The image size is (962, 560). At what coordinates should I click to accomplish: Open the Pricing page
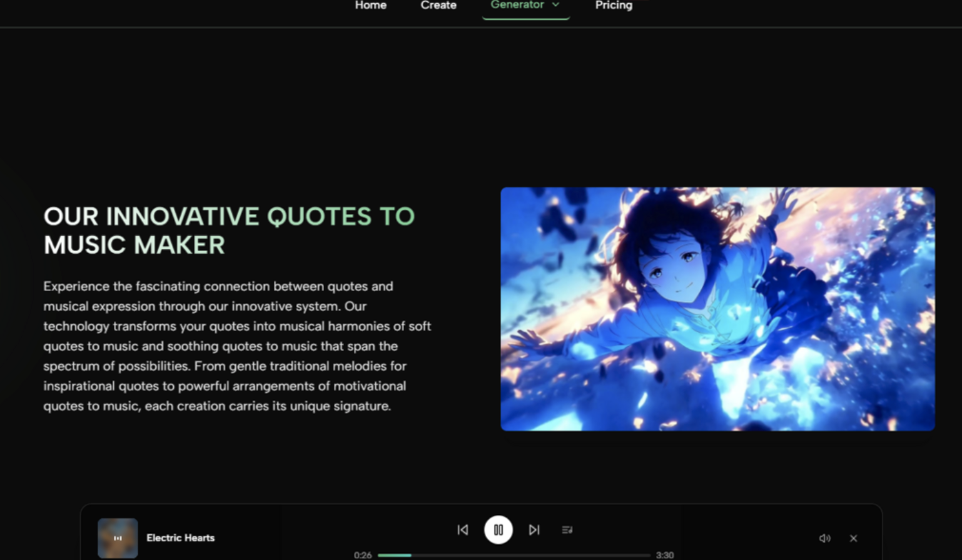614,6
